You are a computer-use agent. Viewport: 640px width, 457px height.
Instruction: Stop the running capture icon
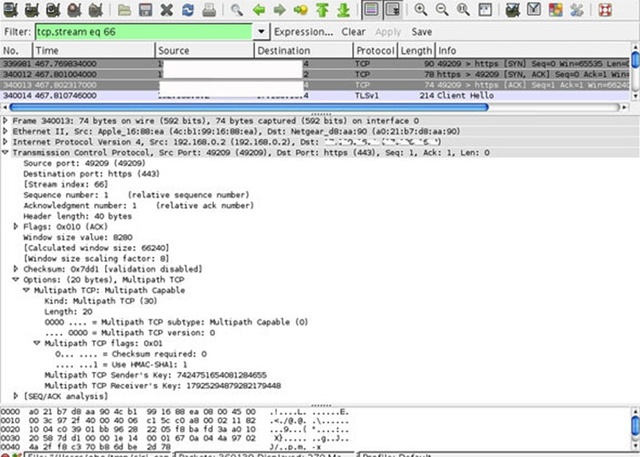coord(74,9)
